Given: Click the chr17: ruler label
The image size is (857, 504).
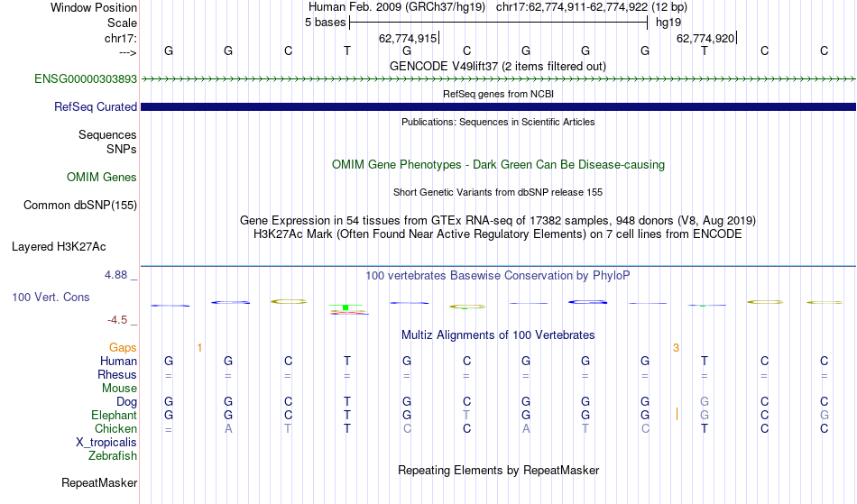Looking at the screenshot, I should (x=121, y=39).
